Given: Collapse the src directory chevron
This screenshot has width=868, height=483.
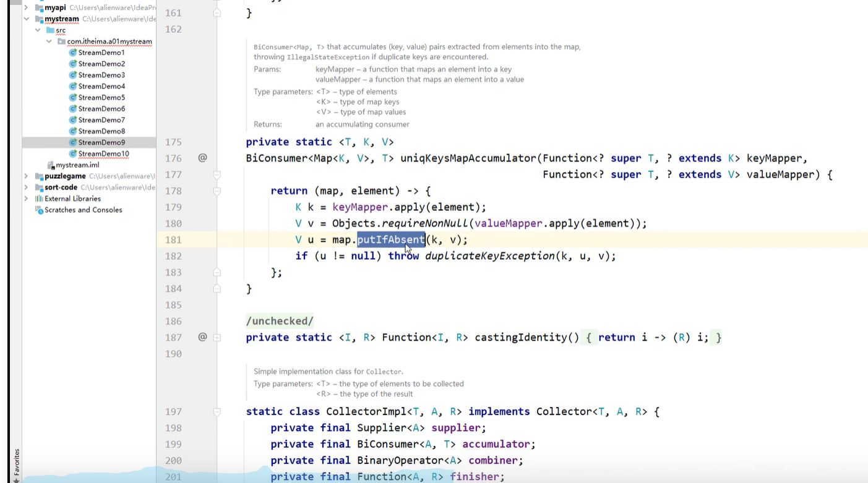Looking at the screenshot, I should (x=37, y=30).
